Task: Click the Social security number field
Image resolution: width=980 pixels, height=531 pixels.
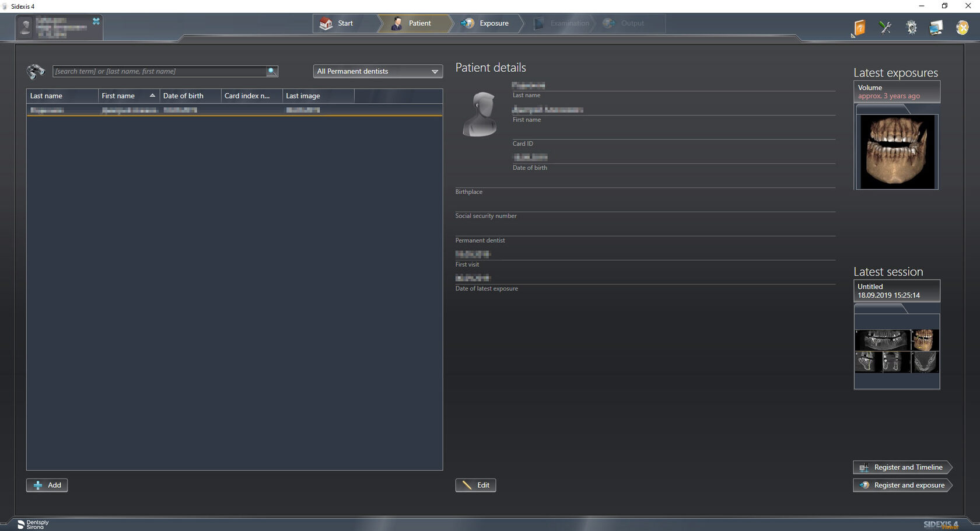Action: [645, 205]
